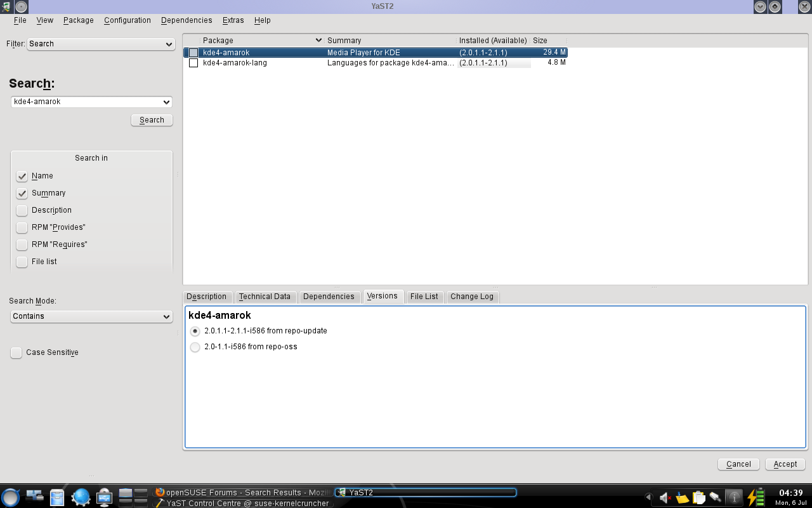The height and width of the screenshot is (508, 812).
Task: Select version 2.0.1.1-2.1.1-i586 from repo-update
Action: coord(195,331)
